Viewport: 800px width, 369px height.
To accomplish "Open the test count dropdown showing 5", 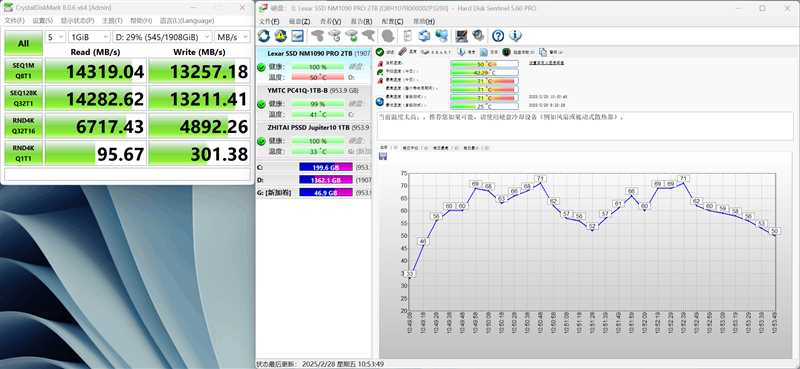I will 56,37.
